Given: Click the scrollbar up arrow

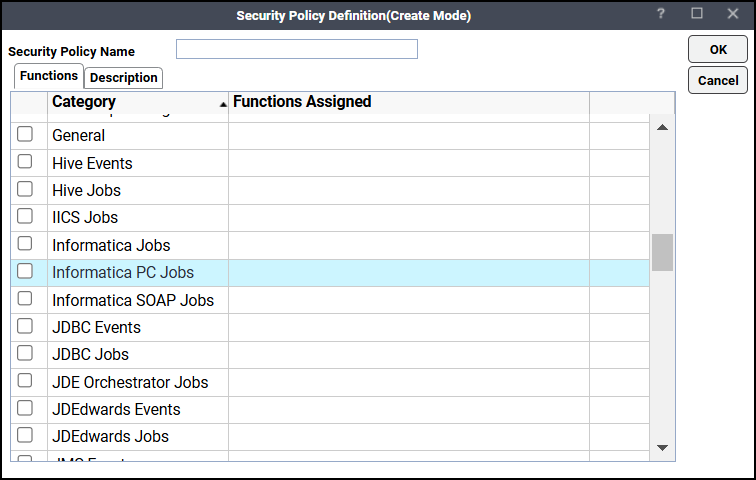Looking at the screenshot, I should pos(662,127).
